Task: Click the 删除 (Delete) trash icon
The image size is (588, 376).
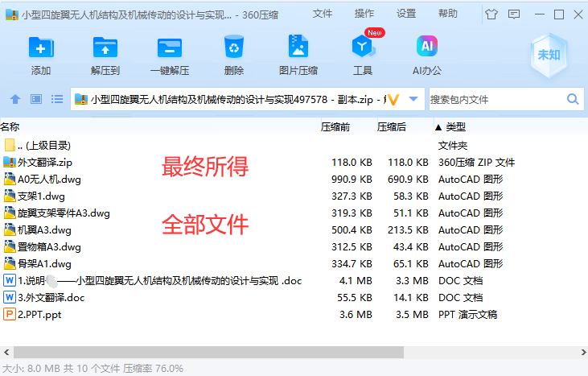Action: pyautogui.click(x=234, y=47)
